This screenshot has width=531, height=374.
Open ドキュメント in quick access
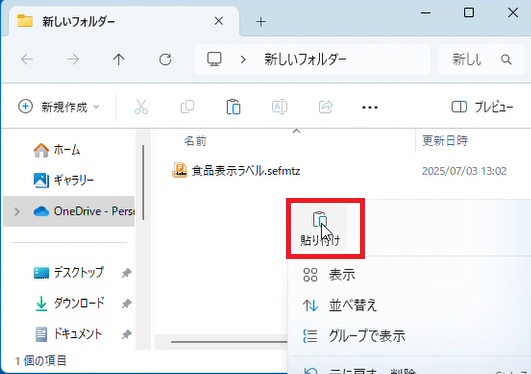pos(68,334)
